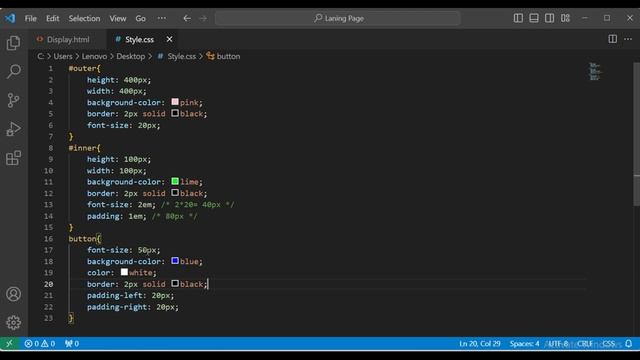Image resolution: width=640 pixels, height=360 pixels.
Task: Expand the Users breadcrumb
Action: (63, 56)
